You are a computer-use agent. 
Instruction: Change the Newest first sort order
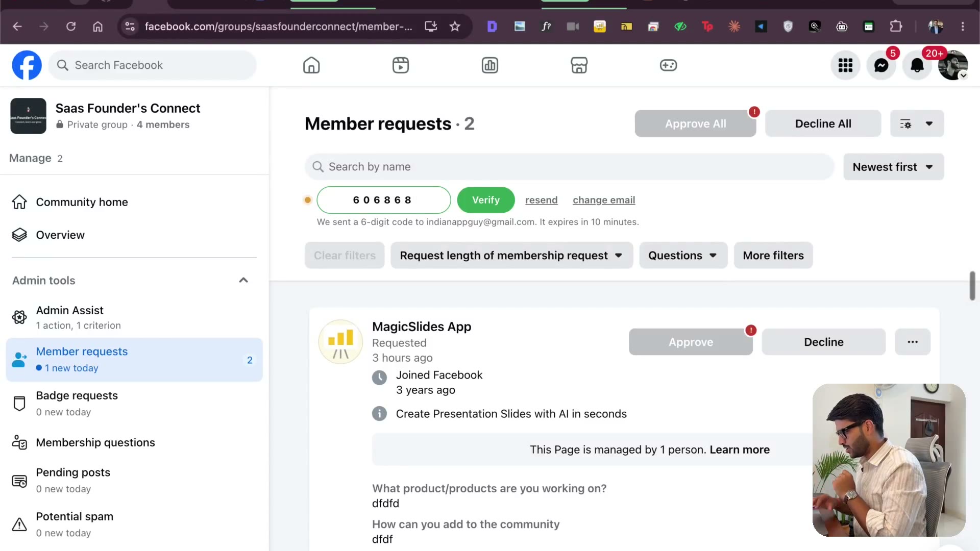point(894,167)
